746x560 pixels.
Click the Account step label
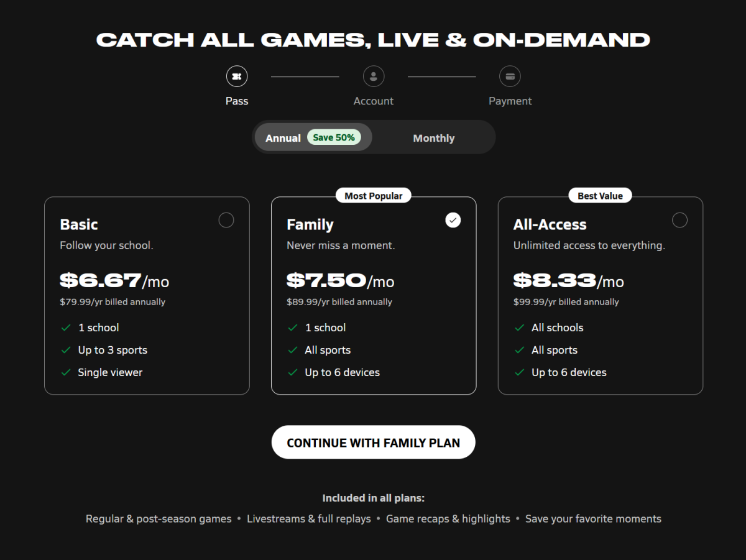tap(374, 101)
